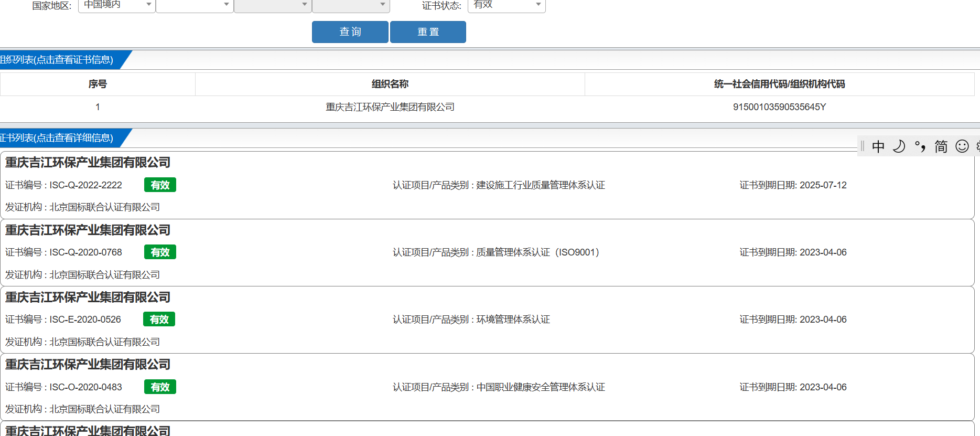Click 有效 badge for ISC-Q-2022-2222

click(160, 185)
